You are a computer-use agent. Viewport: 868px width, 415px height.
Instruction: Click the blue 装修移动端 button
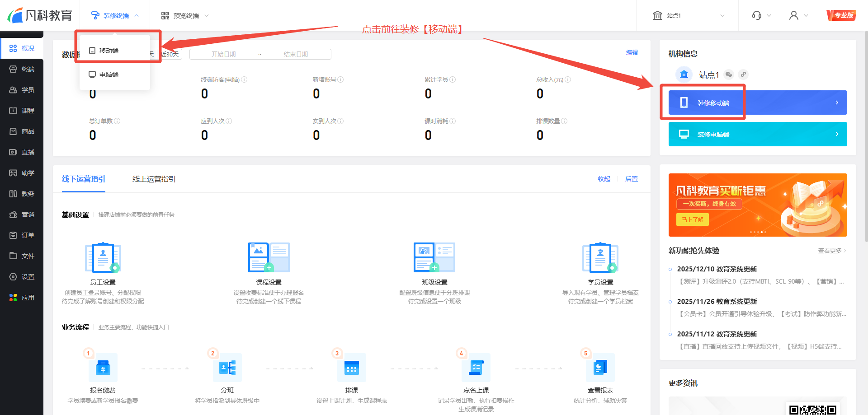click(x=757, y=103)
